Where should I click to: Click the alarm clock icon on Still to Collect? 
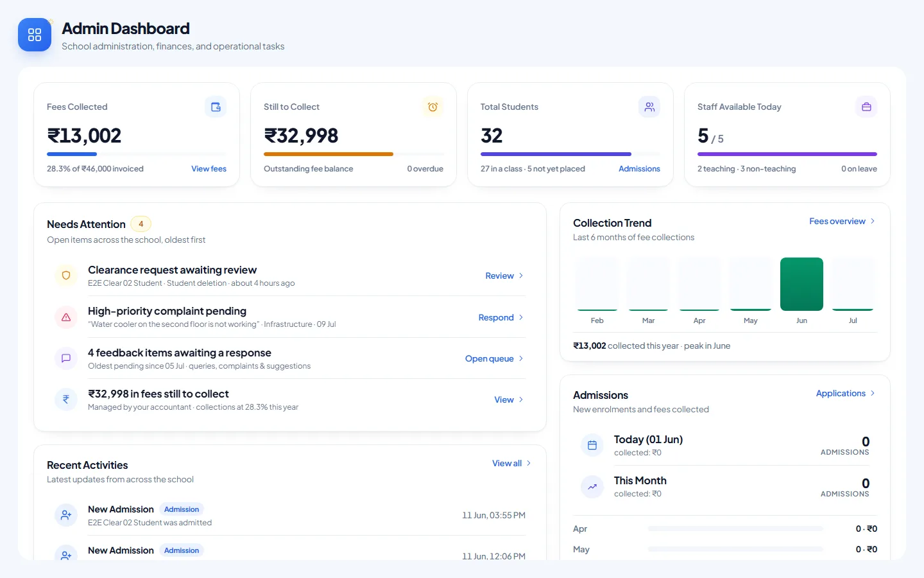[x=432, y=107]
